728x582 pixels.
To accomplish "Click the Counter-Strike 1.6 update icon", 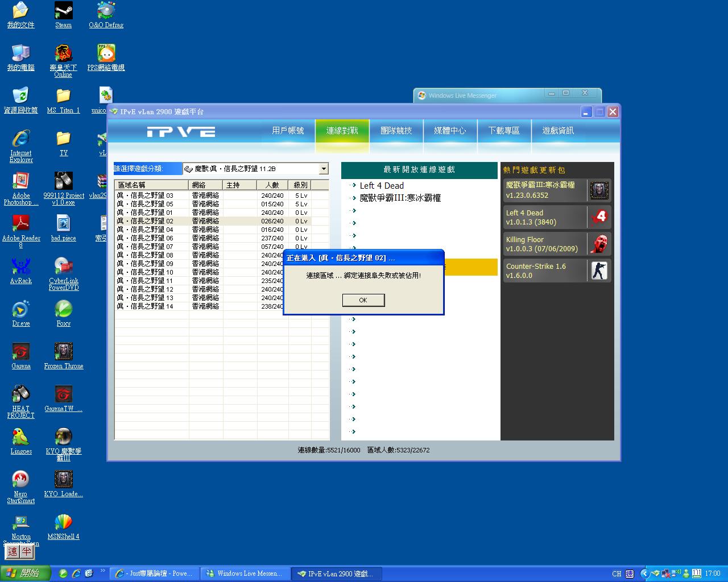I will (599, 271).
